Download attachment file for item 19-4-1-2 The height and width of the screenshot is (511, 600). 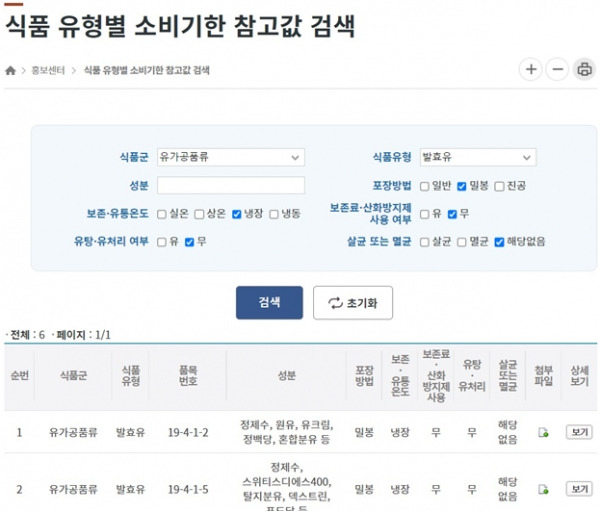543,433
